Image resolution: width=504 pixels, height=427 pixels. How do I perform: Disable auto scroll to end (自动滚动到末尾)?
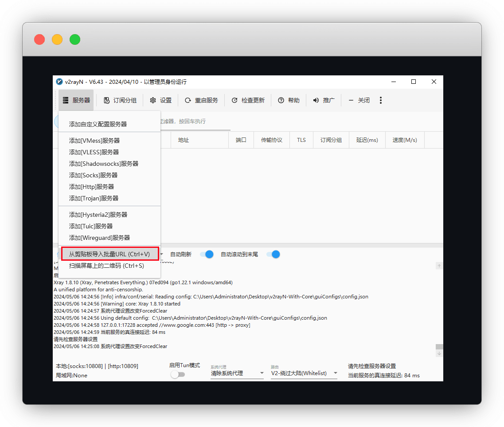coord(273,254)
